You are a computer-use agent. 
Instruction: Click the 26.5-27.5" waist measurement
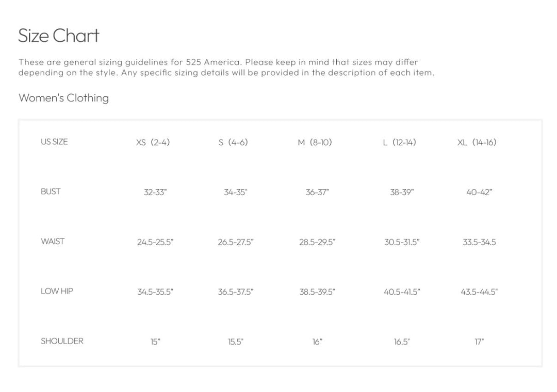(236, 242)
